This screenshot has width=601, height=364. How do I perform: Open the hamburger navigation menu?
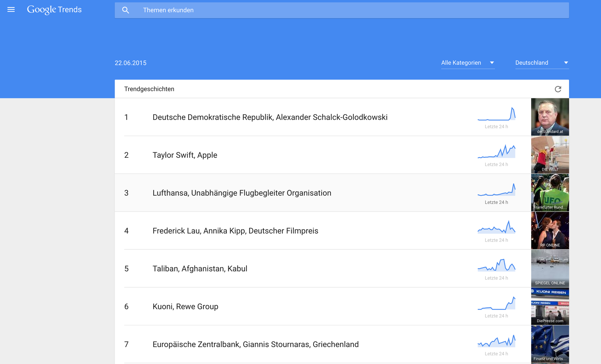11,10
